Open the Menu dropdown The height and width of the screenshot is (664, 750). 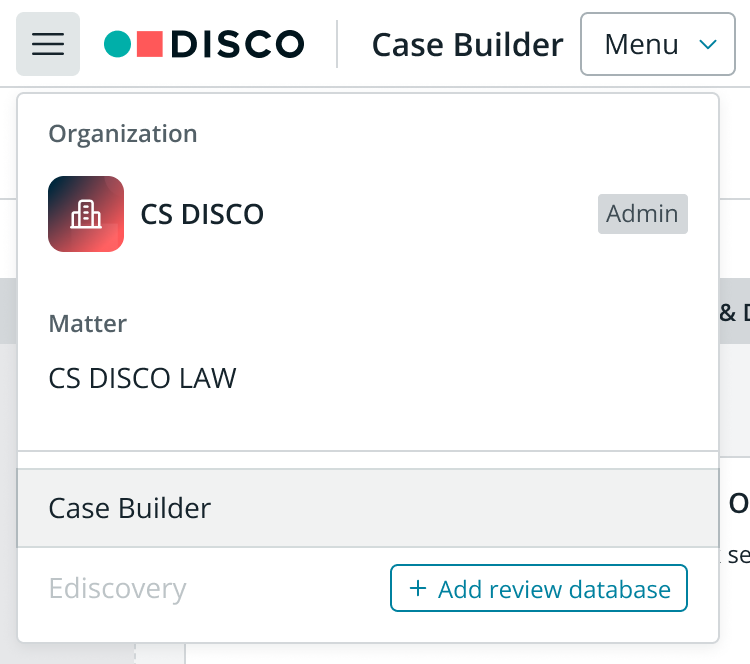pyautogui.click(x=658, y=44)
